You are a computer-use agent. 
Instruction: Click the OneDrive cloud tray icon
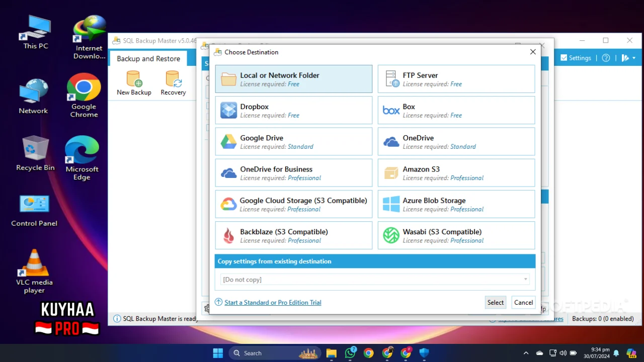coord(539,353)
